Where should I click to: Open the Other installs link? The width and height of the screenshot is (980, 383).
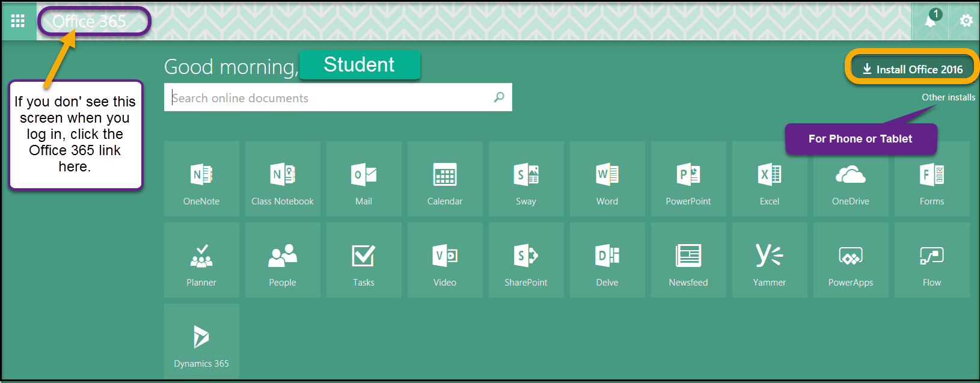click(x=948, y=97)
